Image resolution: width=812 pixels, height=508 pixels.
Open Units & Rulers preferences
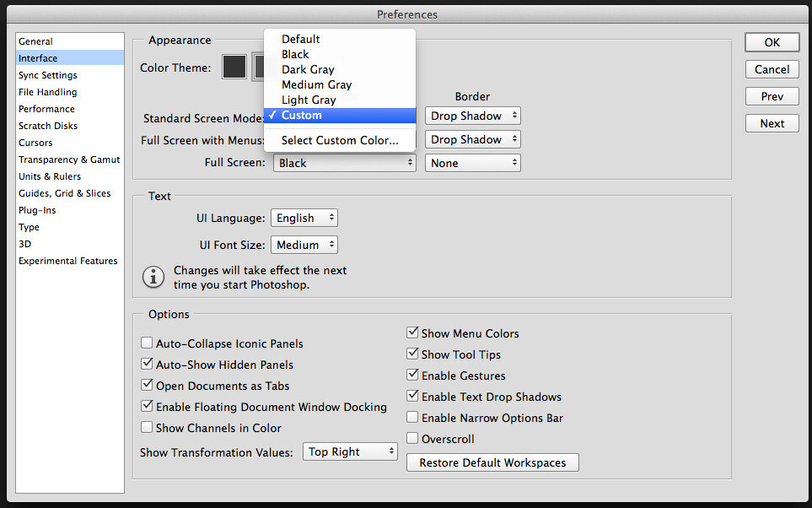point(70,176)
